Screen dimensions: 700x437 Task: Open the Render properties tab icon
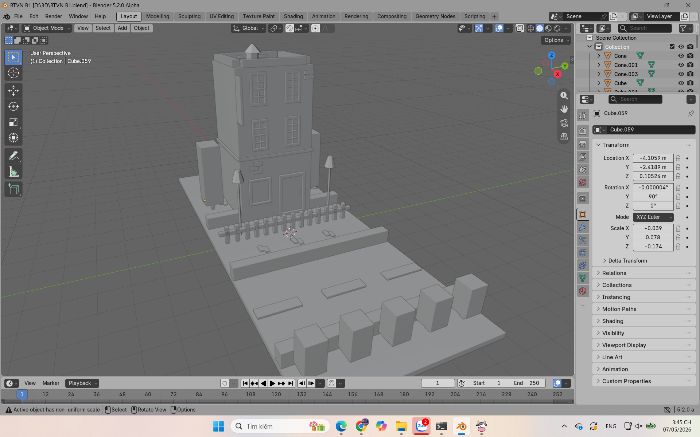click(x=583, y=131)
